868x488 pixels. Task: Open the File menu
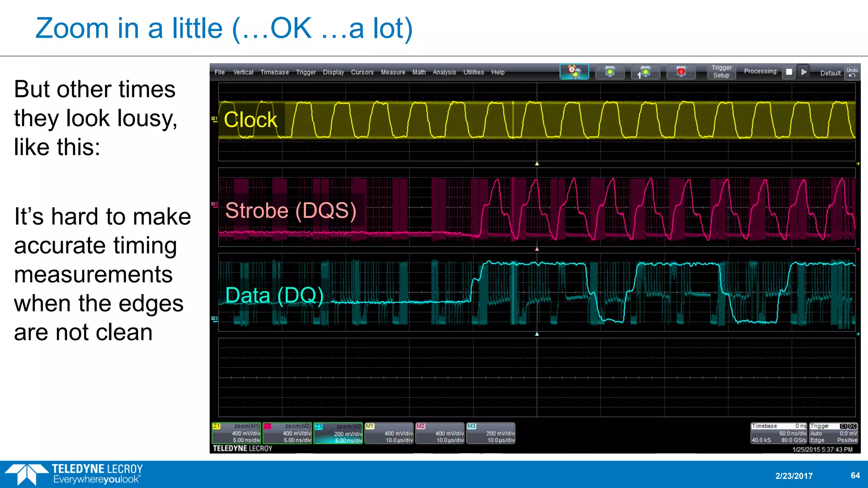pyautogui.click(x=220, y=72)
